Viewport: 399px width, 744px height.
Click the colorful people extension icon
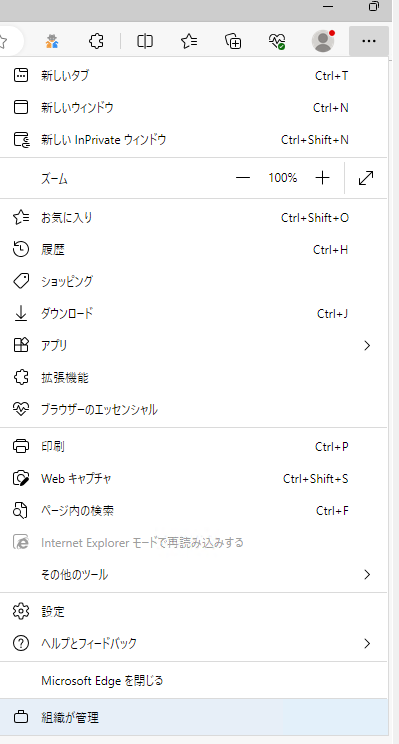point(52,41)
